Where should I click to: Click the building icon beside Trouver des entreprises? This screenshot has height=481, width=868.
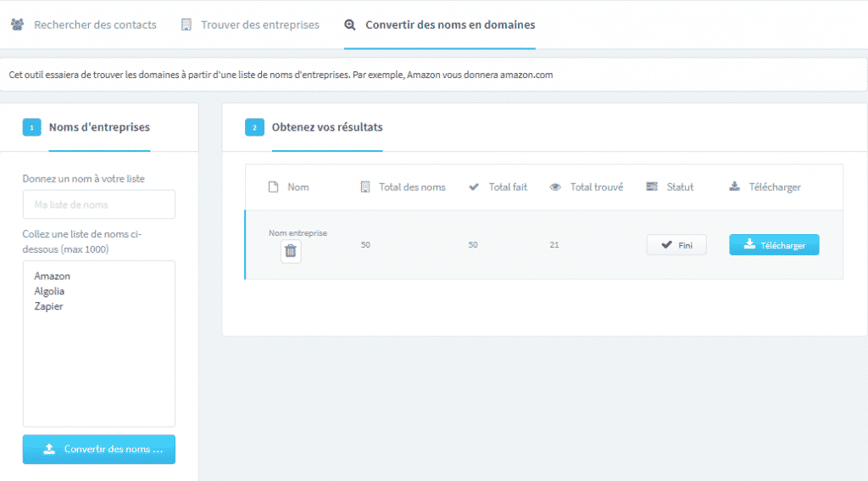coord(186,25)
